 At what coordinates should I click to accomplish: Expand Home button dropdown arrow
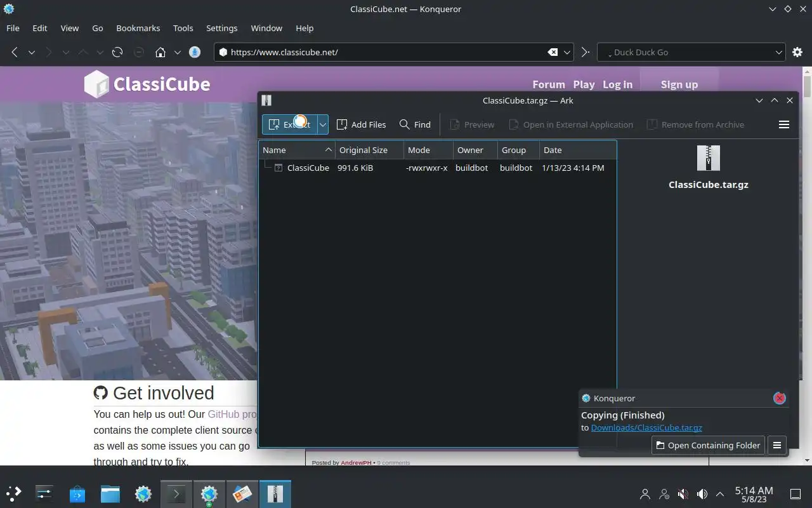[x=178, y=52]
